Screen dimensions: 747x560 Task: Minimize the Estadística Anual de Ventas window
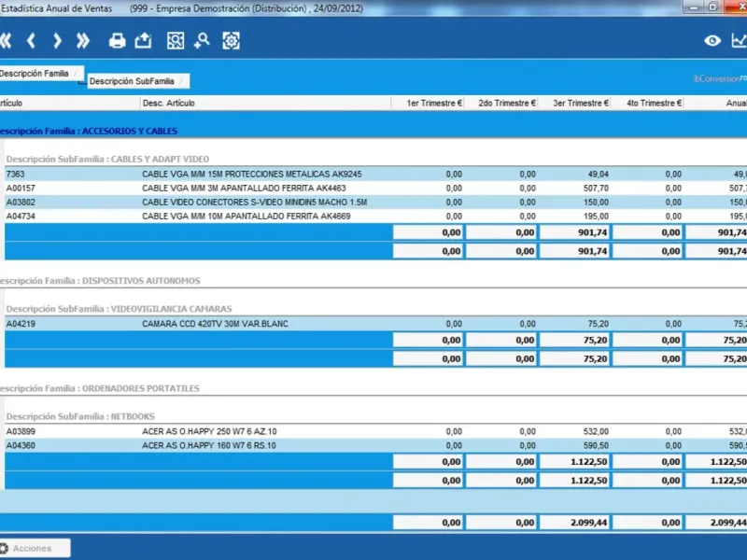tap(693, 7)
